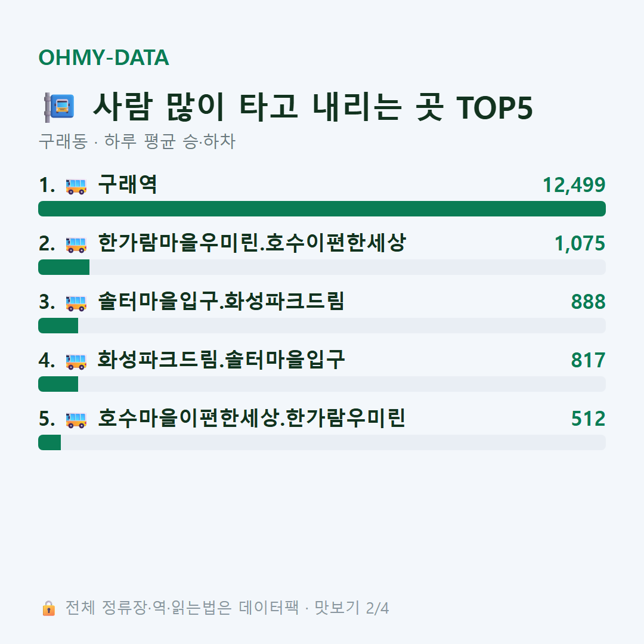Click the footer text 전체 정류장·역·읽는법은 데이터팩
Viewport: 644px width, 644px height.
click(182, 608)
